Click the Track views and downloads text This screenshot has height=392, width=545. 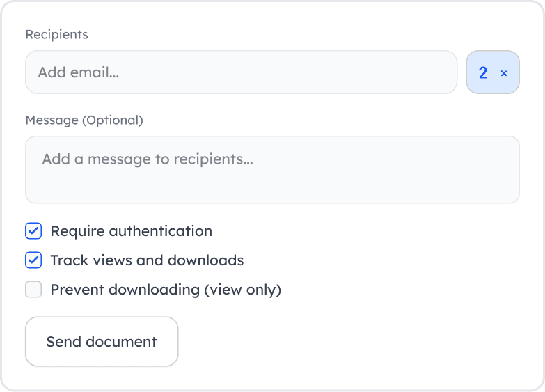point(147,260)
